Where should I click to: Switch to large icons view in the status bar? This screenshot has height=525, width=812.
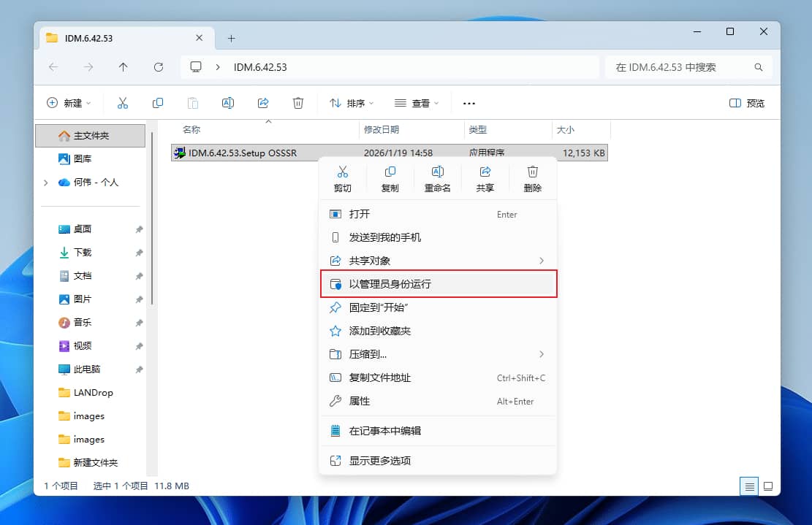point(768,486)
